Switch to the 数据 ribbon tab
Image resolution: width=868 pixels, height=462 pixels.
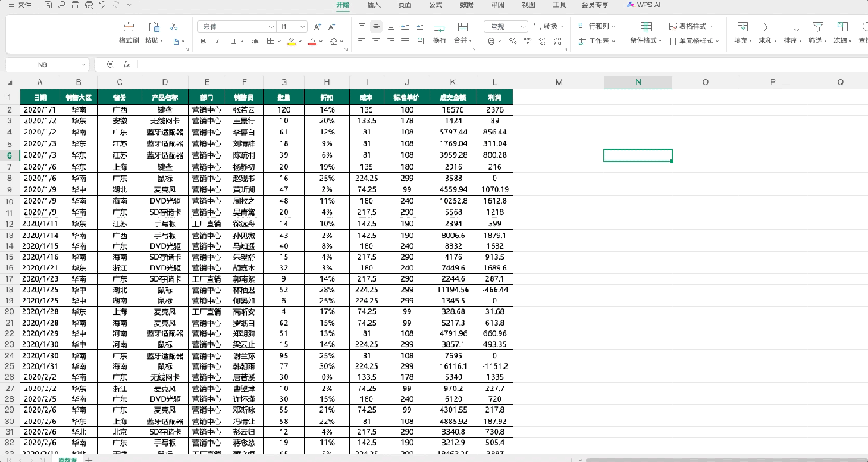[x=467, y=5]
